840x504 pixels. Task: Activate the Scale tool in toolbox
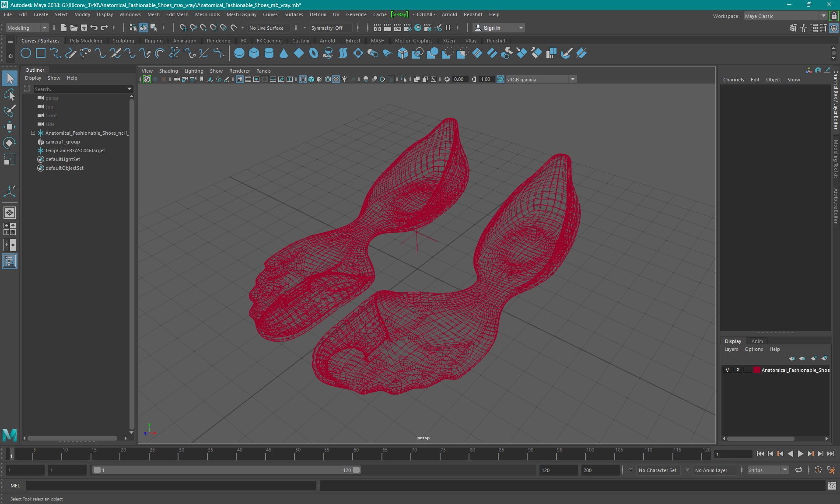10,159
